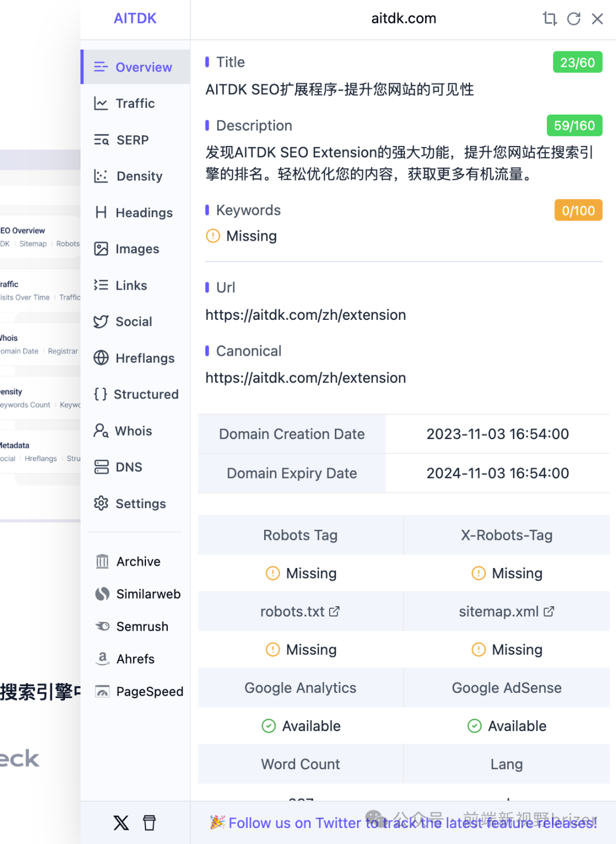Open the Headings tab
Viewport: 616px width, 844px height.
tap(135, 213)
